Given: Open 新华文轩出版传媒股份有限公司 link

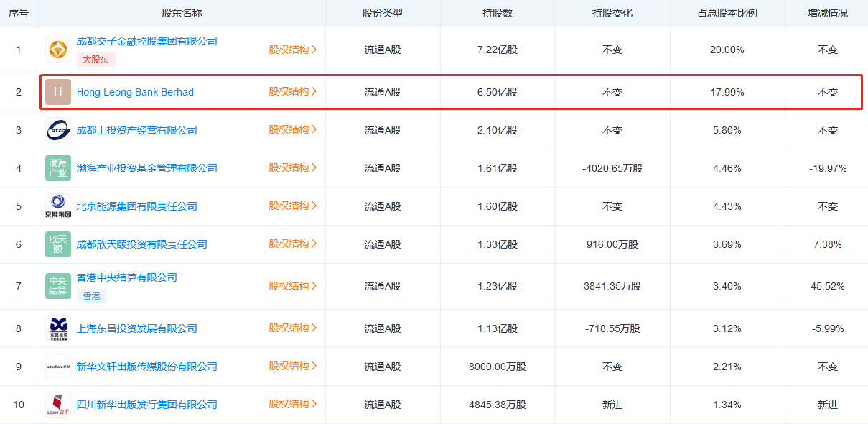Looking at the screenshot, I should [x=147, y=367].
